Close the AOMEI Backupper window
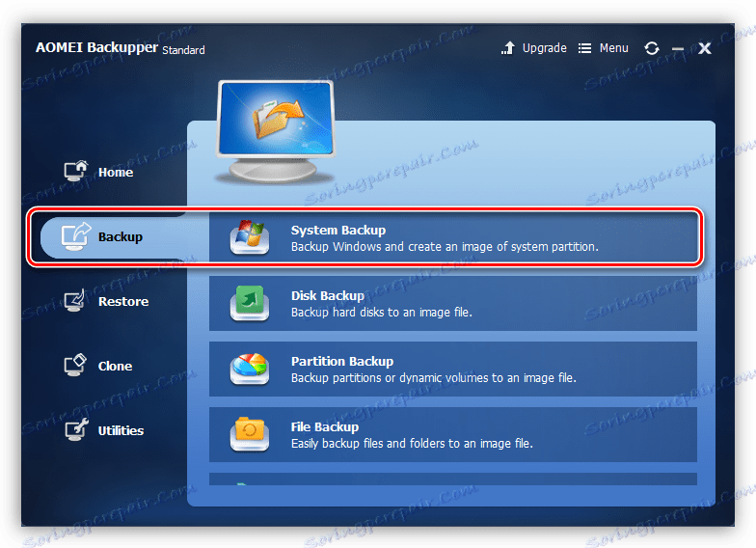The height and width of the screenshot is (548, 756). [x=704, y=48]
